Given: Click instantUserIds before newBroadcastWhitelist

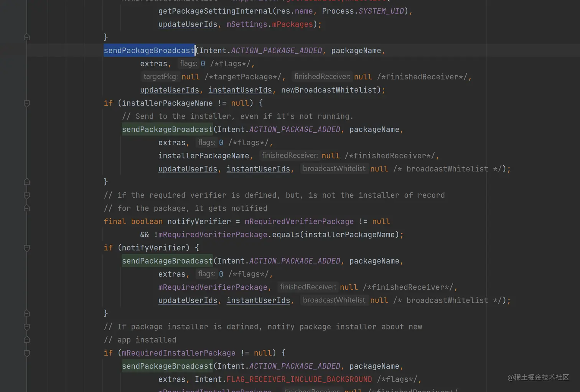Looking at the screenshot, I should click(x=240, y=90).
